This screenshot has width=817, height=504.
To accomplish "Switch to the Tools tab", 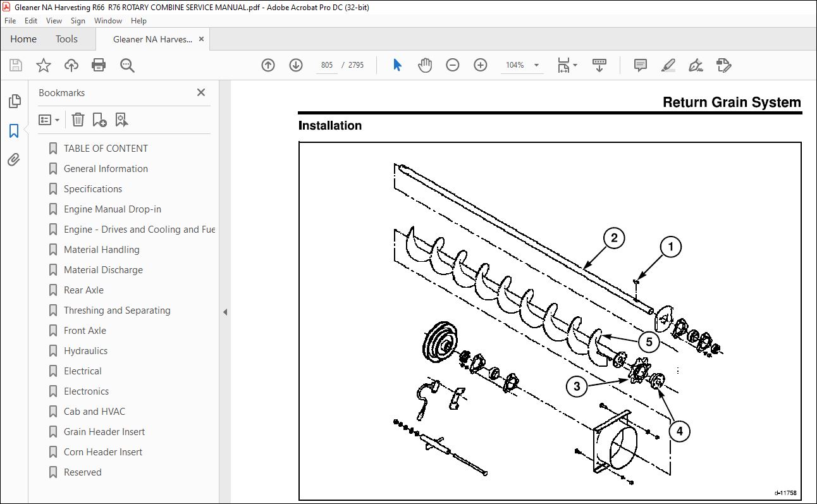I will 66,39.
